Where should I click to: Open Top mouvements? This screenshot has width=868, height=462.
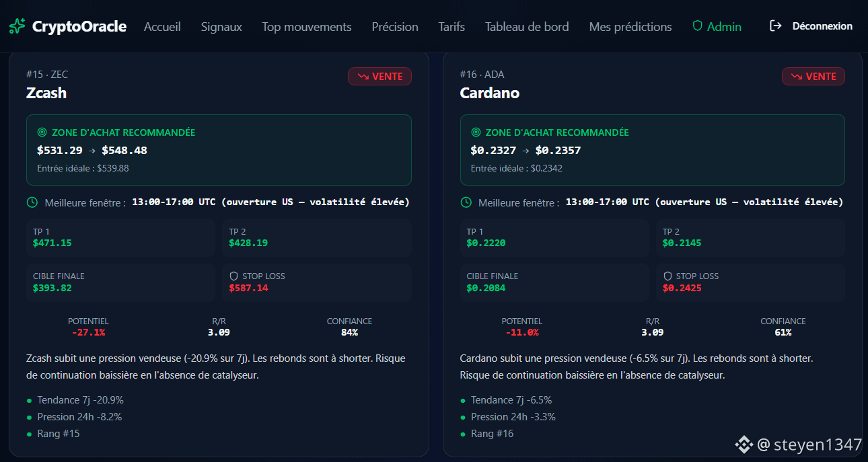[307, 26]
